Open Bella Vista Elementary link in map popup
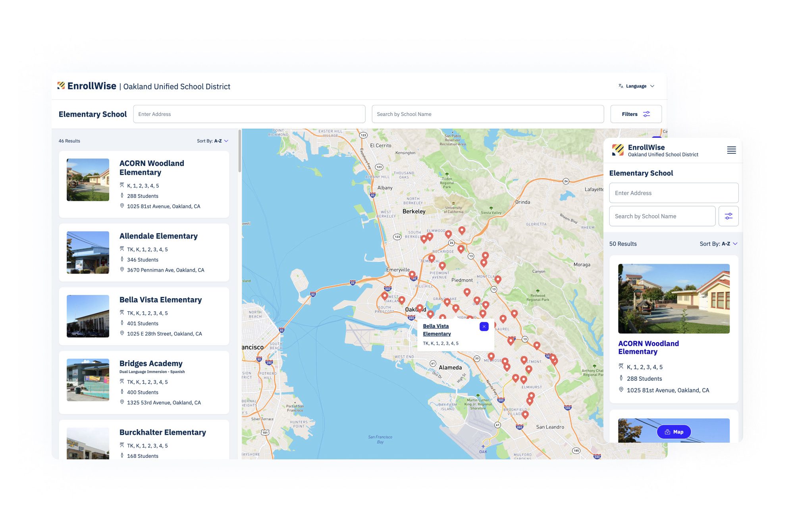 437,330
